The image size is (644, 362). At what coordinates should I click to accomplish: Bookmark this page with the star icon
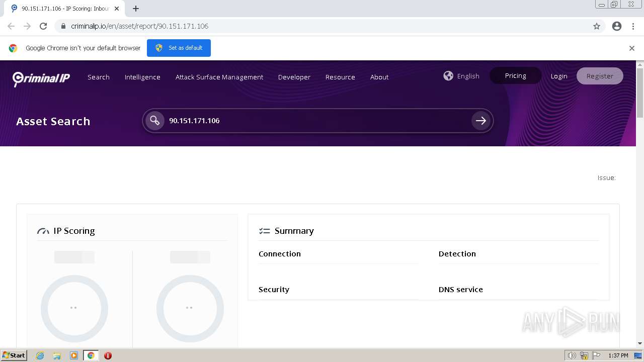pos(597,26)
